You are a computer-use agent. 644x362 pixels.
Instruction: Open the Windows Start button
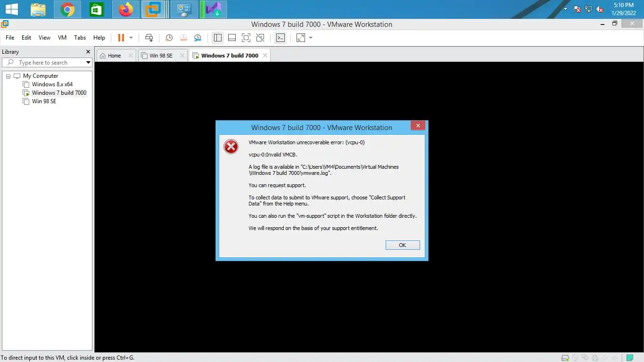coord(11,9)
